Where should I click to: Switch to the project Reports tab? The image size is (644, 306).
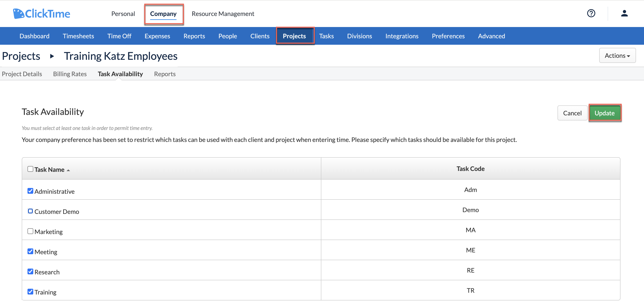click(165, 74)
